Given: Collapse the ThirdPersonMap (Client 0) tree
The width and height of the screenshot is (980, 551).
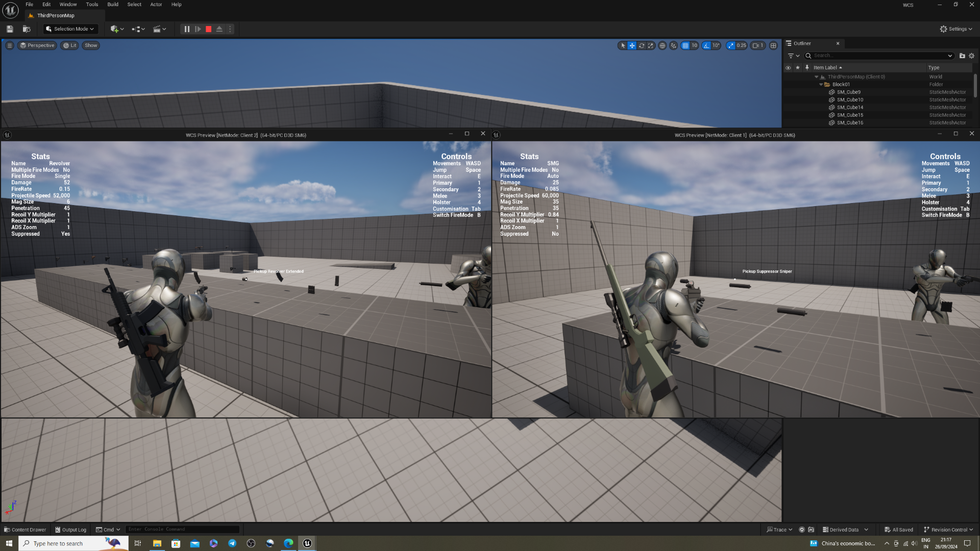Looking at the screenshot, I should (x=816, y=77).
